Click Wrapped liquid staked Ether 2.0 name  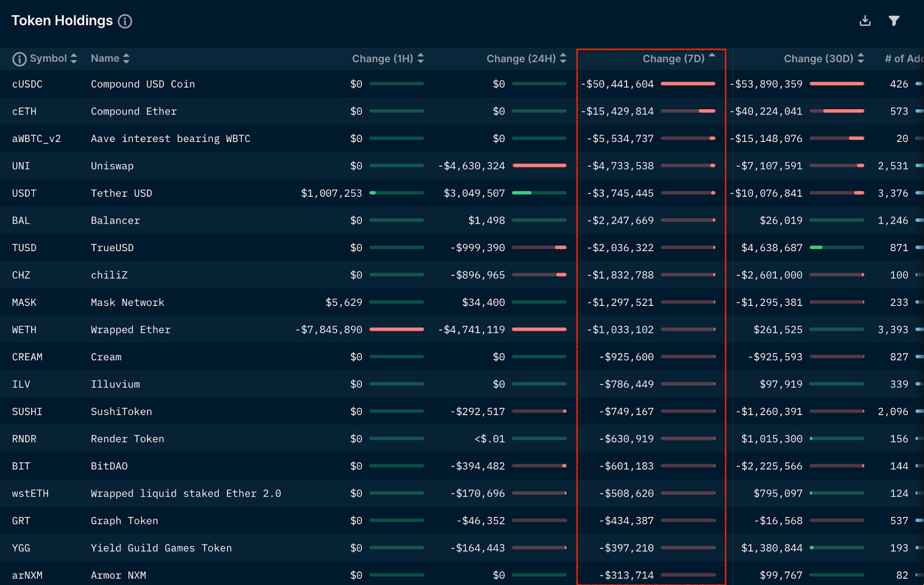pyautogui.click(x=185, y=494)
